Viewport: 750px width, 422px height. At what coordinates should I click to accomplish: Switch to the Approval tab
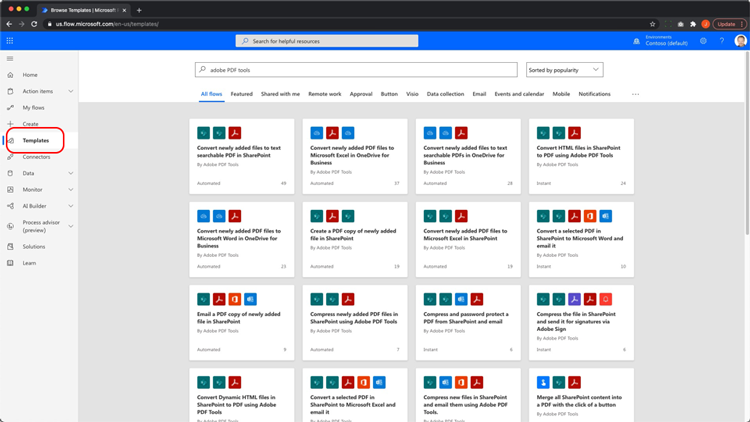[x=361, y=94]
